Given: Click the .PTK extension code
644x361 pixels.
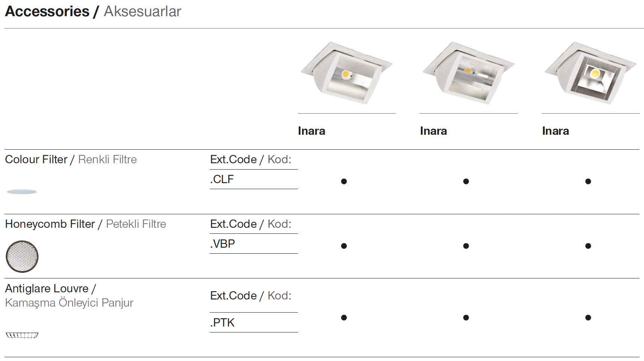Looking at the screenshot, I should click(x=222, y=323).
